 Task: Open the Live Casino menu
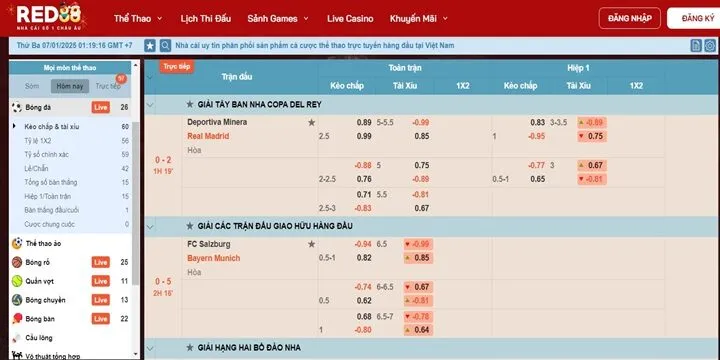(x=350, y=19)
